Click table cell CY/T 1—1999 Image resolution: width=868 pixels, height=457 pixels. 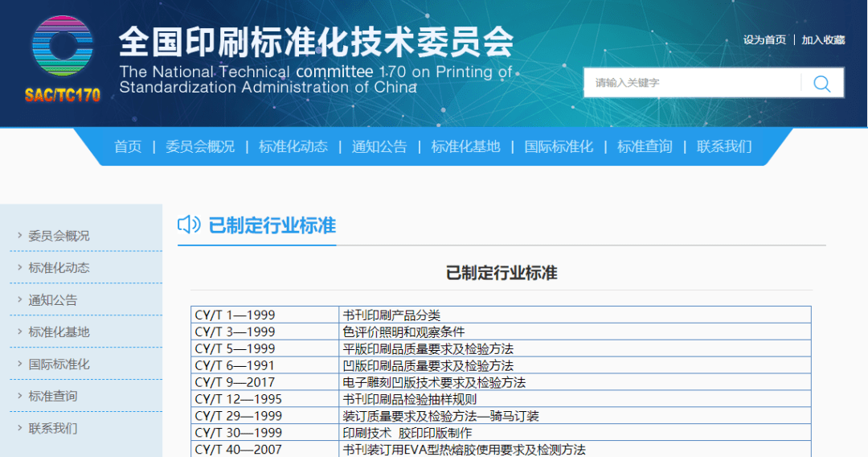(x=264, y=315)
